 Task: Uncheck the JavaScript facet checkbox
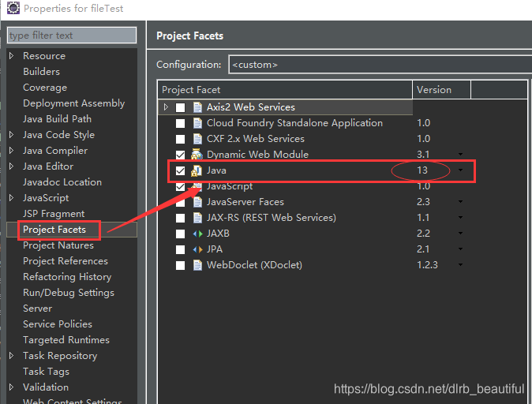(x=180, y=186)
